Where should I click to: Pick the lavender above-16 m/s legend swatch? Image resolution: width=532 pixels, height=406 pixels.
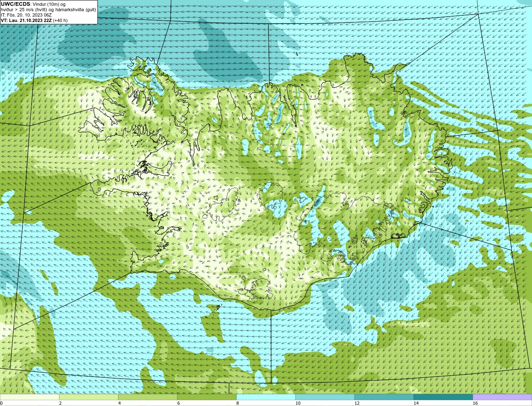click(x=502, y=397)
